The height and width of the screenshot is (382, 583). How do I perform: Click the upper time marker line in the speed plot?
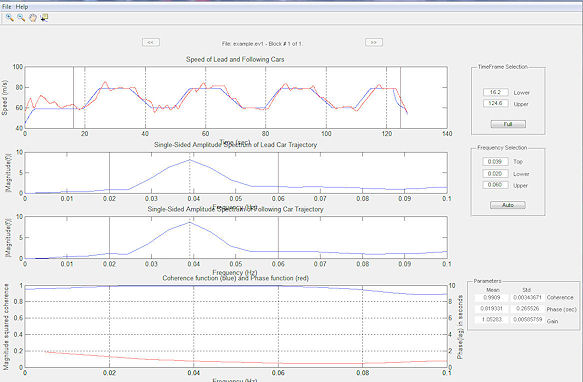pos(400,97)
